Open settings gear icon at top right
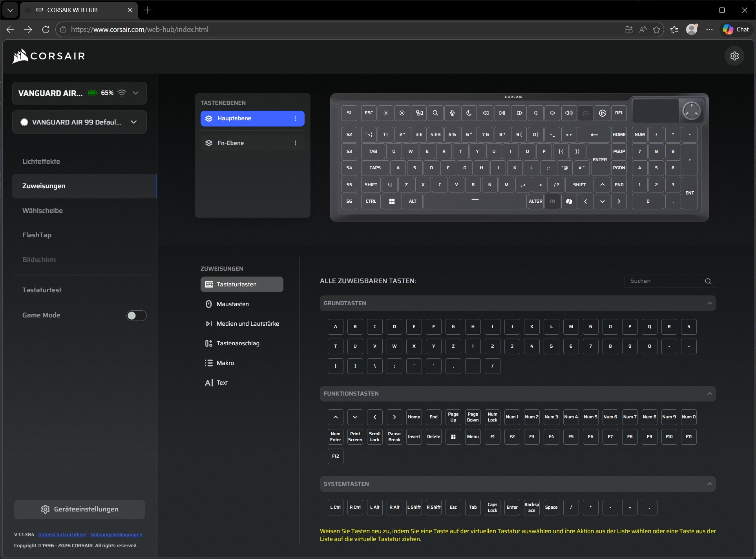756x559 pixels. pyautogui.click(x=734, y=56)
